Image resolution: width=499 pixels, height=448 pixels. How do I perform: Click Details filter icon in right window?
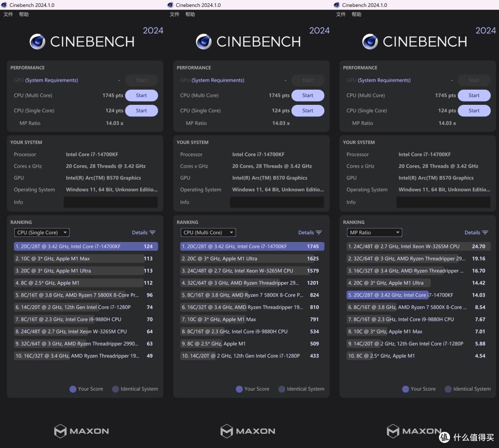(485, 233)
